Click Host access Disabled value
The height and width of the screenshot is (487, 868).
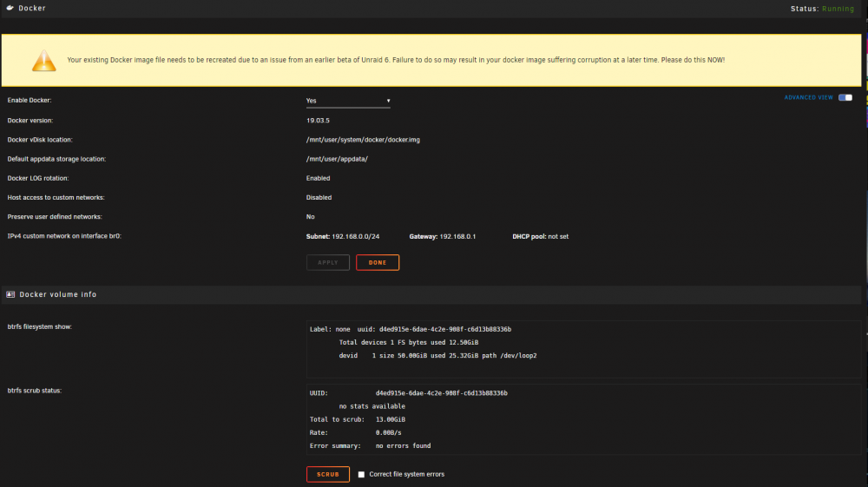tap(319, 198)
